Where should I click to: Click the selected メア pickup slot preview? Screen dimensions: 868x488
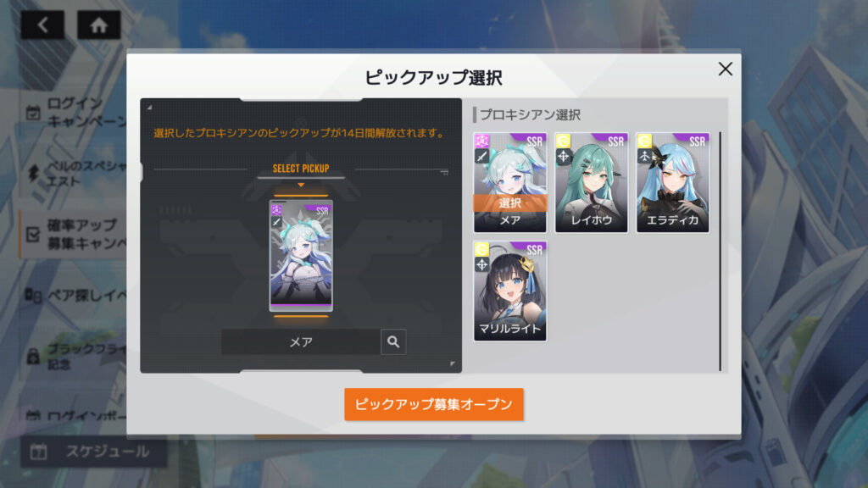click(301, 256)
